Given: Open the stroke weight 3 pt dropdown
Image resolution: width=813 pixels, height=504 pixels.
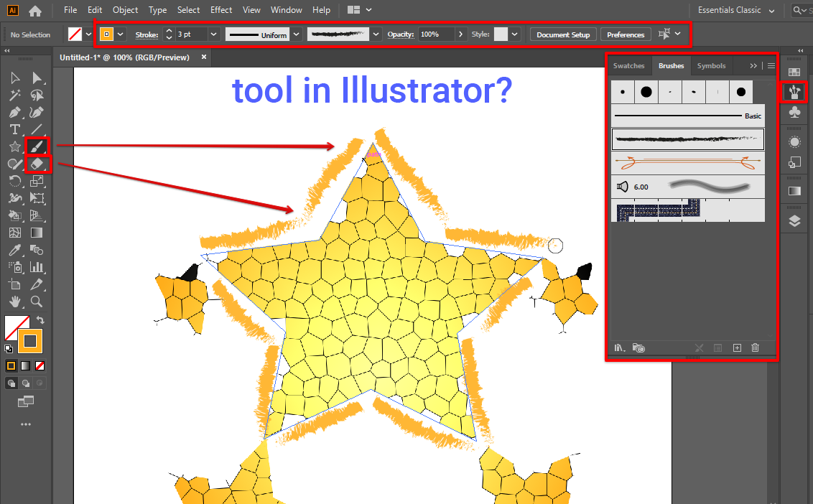Looking at the screenshot, I should (x=213, y=34).
